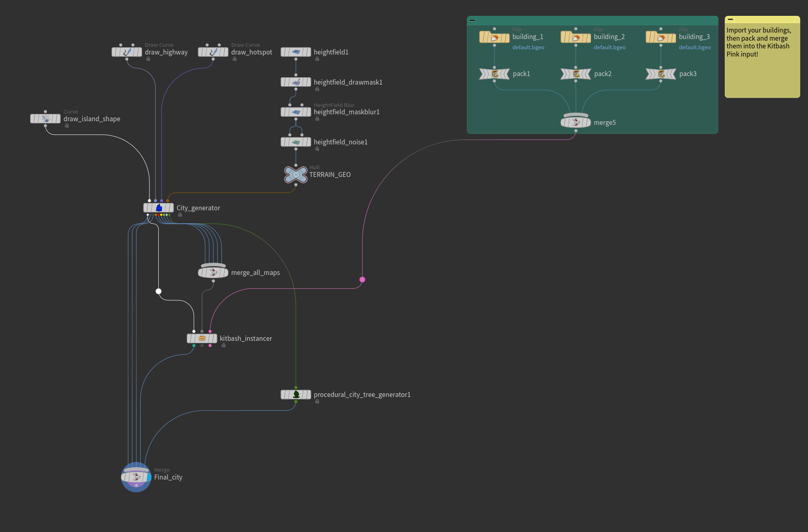Click the pink input of kitbash_instancer
This screenshot has width=808, height=532.
tap(210, 331)
